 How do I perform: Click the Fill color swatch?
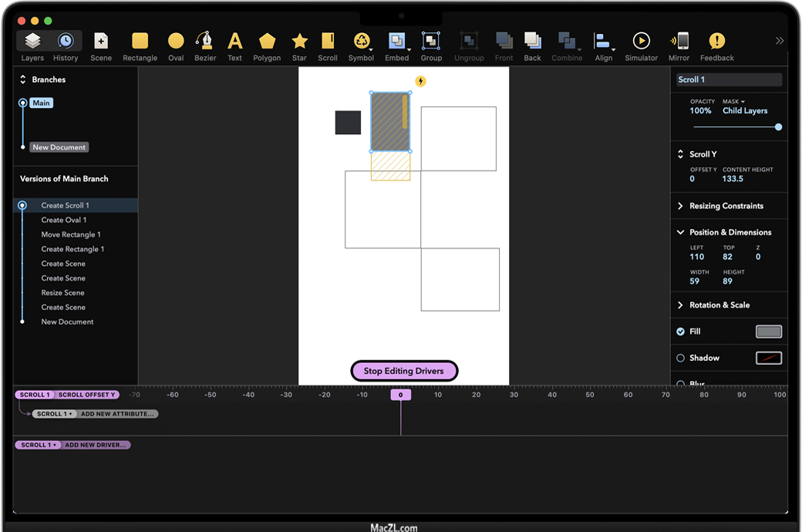(768, 332)
